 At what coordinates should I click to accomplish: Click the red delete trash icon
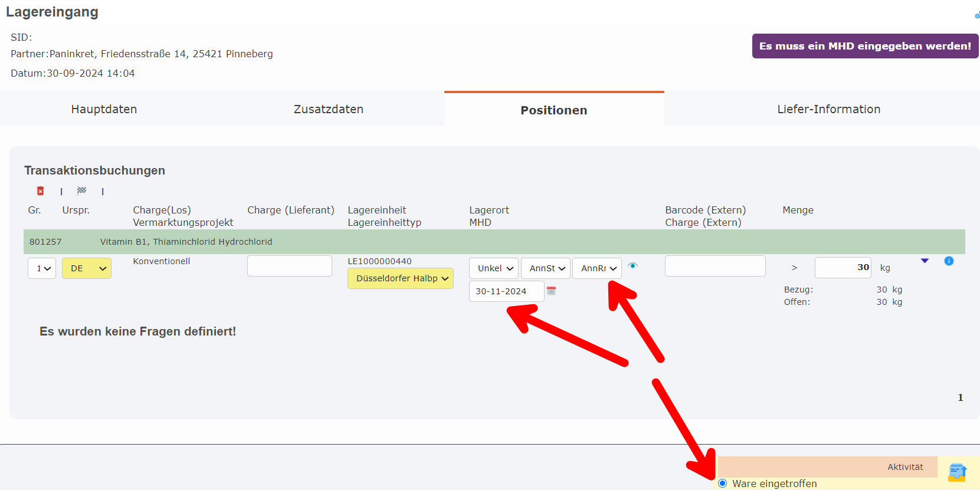[40, 191]
